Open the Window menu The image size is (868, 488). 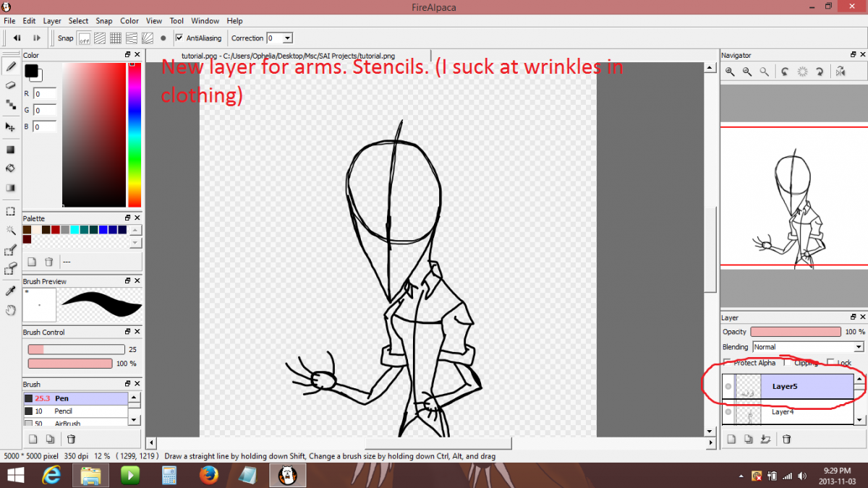pos(205,21)
